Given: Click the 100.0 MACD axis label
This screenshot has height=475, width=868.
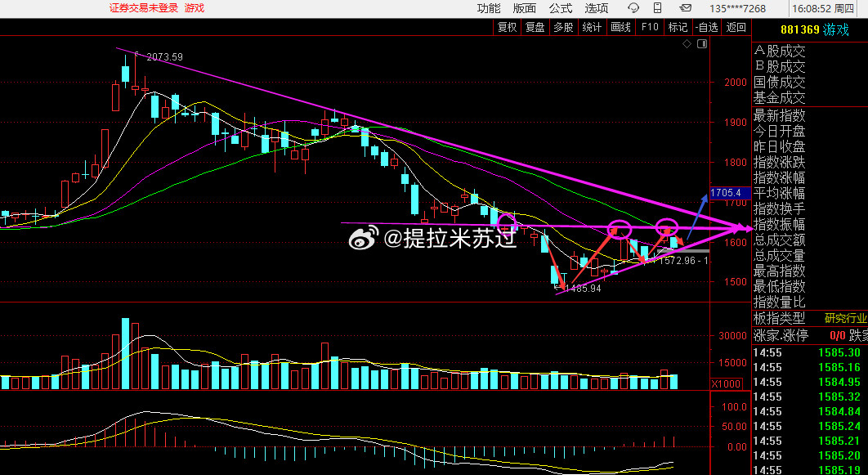Looking at the screenshot, I should [x=734, y=407].
